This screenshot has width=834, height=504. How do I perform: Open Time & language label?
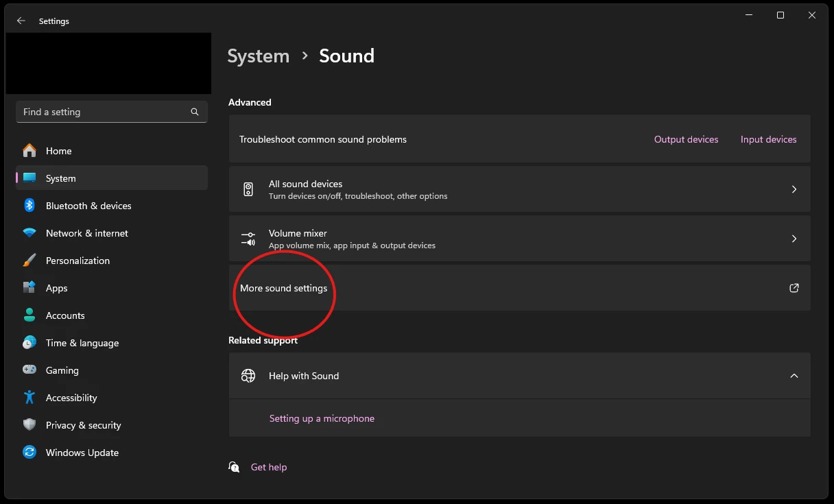82,343
